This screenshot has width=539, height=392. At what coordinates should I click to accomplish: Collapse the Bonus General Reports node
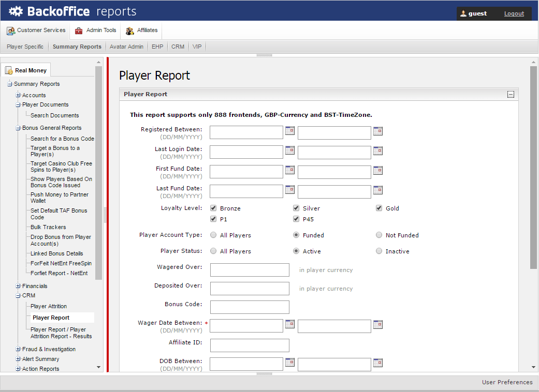[18, 128]
